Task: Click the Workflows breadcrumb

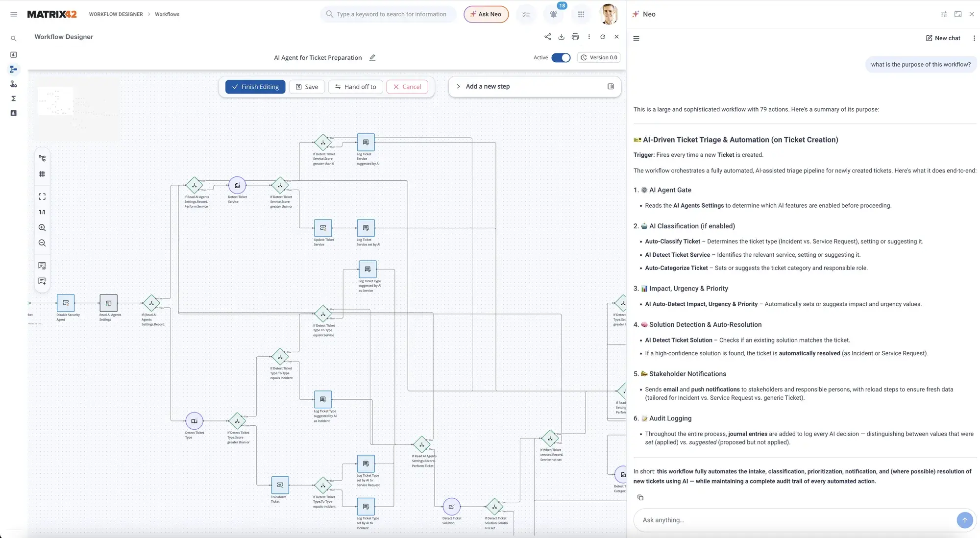Action: point(167,14)
